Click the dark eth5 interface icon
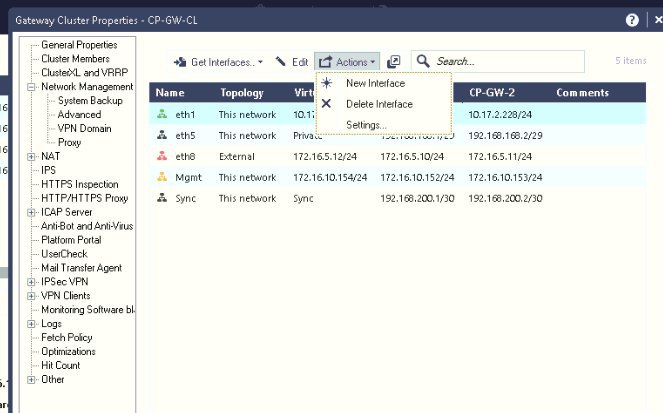Viewport: 663px width, 413px height. [x=162, y=135]
